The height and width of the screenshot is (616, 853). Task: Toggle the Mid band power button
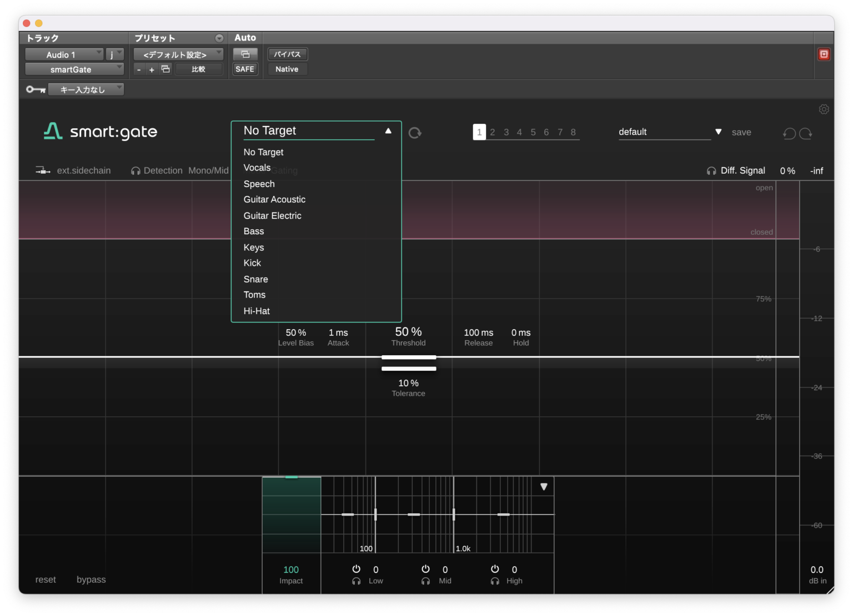425,568
